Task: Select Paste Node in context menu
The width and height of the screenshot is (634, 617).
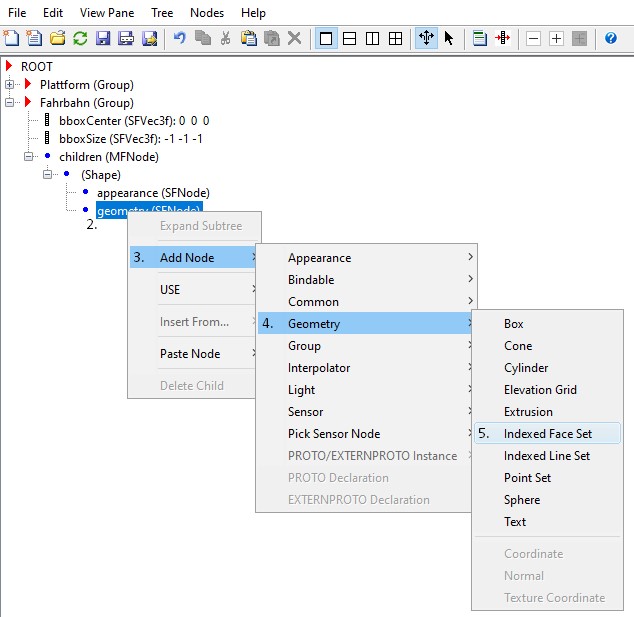Action: (x=190, y=354)
